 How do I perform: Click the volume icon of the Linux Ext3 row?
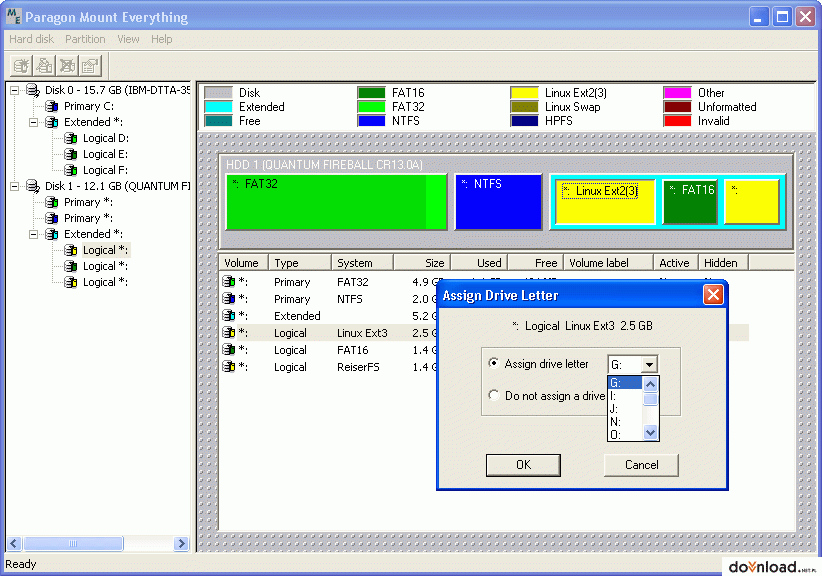coord(229,332)
